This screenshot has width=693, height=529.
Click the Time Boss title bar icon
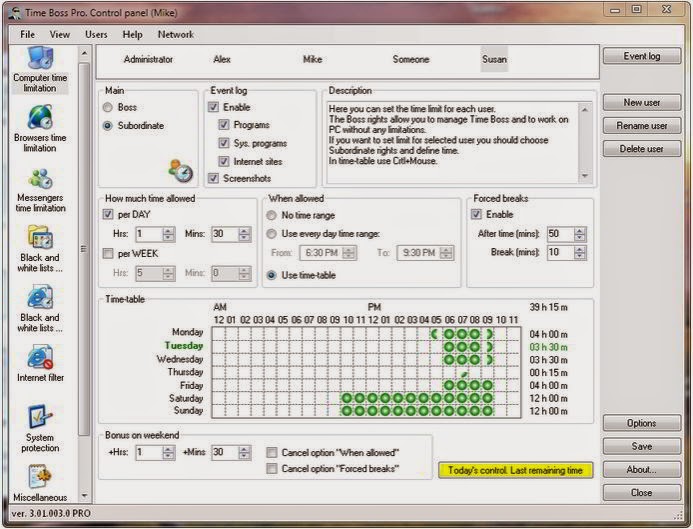(x=15, y=13)
